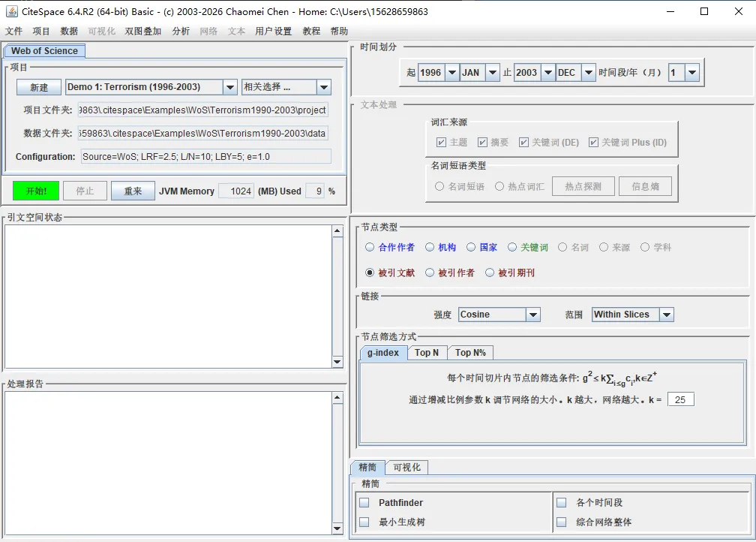Image resolution: width=756 pixels, height=542 pixels.
Task: Click inside the 引文空间状态 text area
Action: (168, 297)
